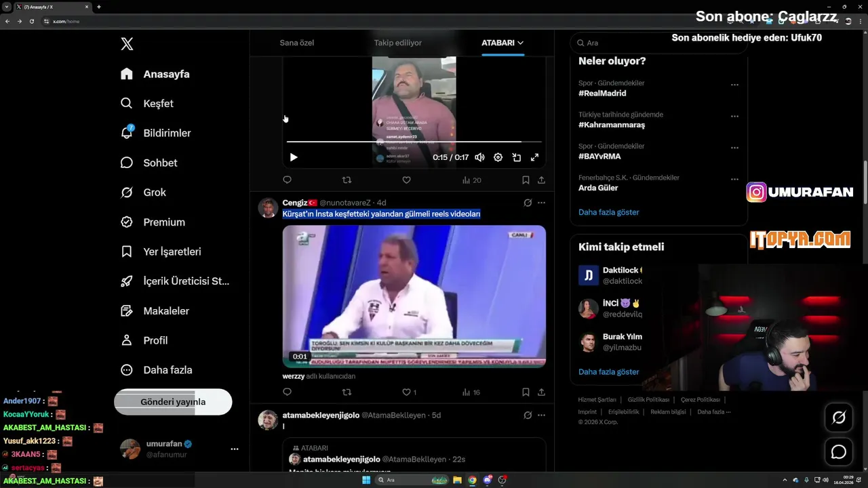Share the top video post
This screenshot has width=868, height=488.
tap(541, 180)
